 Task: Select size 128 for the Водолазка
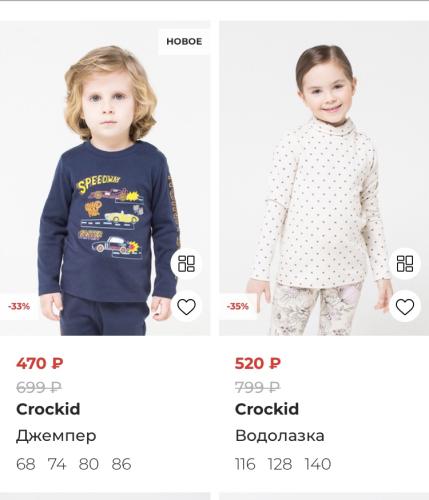coord(280,464)
